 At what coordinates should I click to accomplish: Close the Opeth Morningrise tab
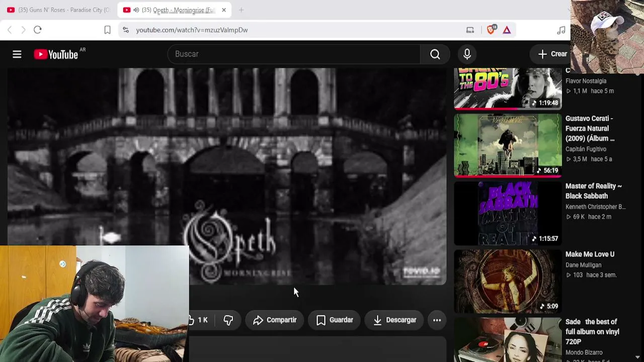pyautogui.click(x=224, y=10)
